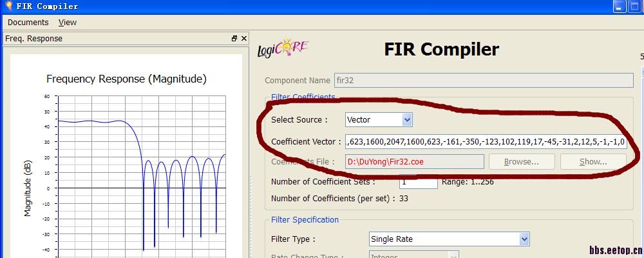
Task: Minimize the FIR Compiler window
Action: (x=620, y=6)
